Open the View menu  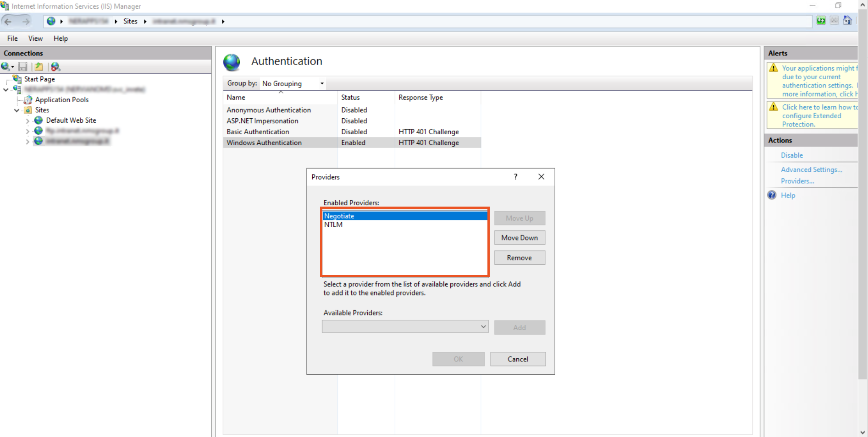(x=35, y=38)
